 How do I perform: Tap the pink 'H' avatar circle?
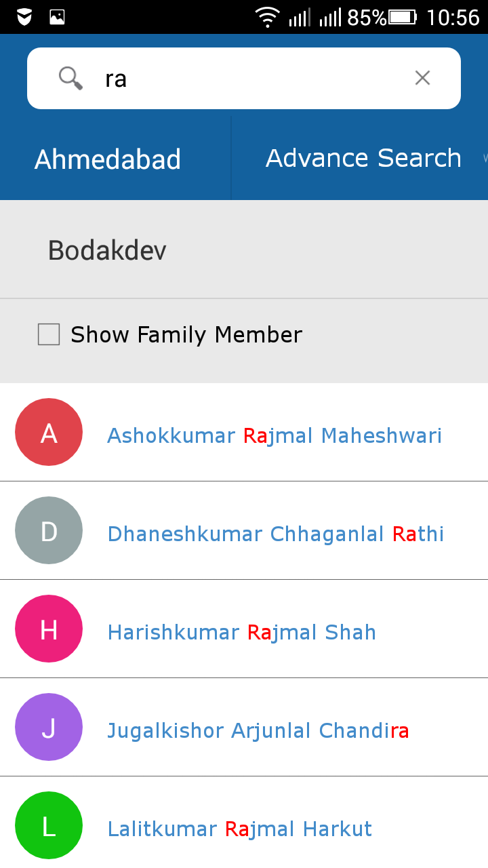coord(49,629)
